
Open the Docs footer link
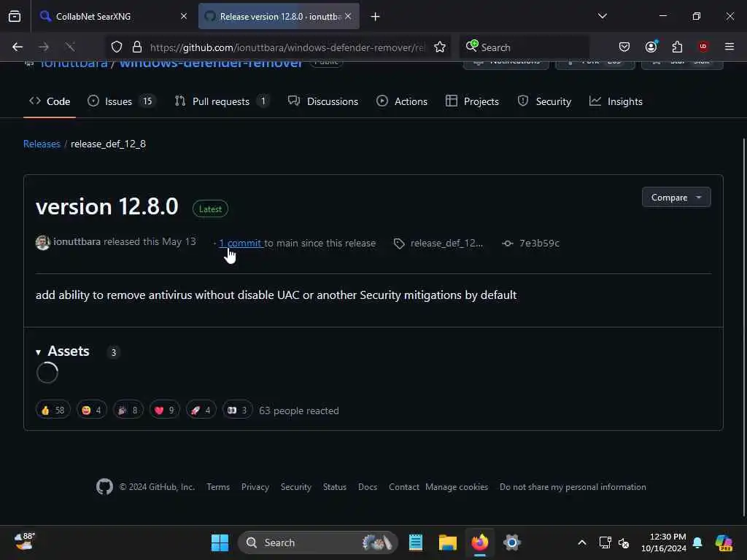(x=368, y=486)
